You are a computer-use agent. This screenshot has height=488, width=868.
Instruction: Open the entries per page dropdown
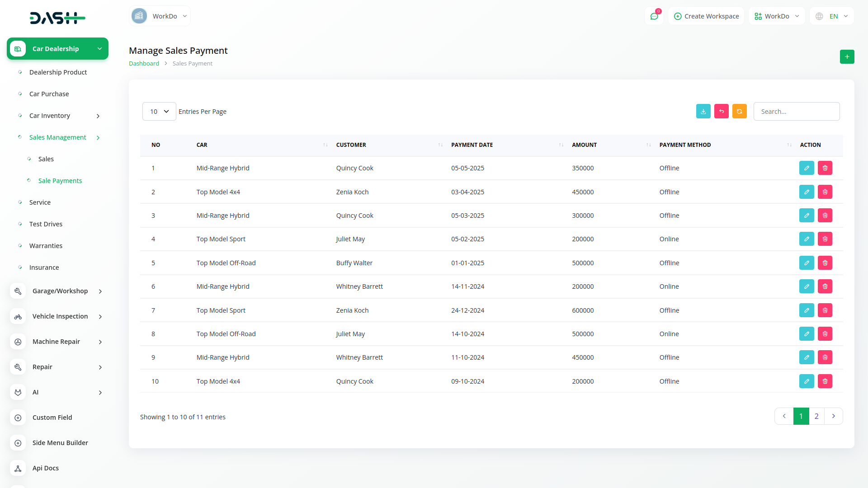coord(159,112)
